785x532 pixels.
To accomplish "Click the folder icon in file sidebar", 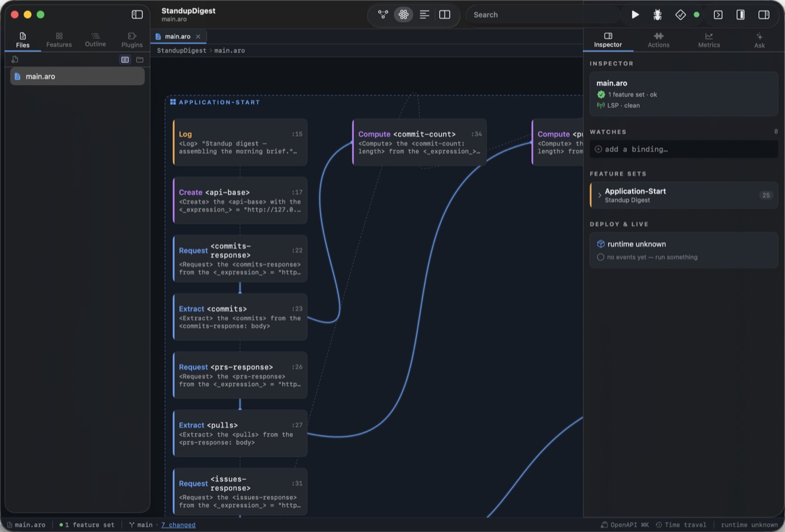I will click(x=140, y=59).
